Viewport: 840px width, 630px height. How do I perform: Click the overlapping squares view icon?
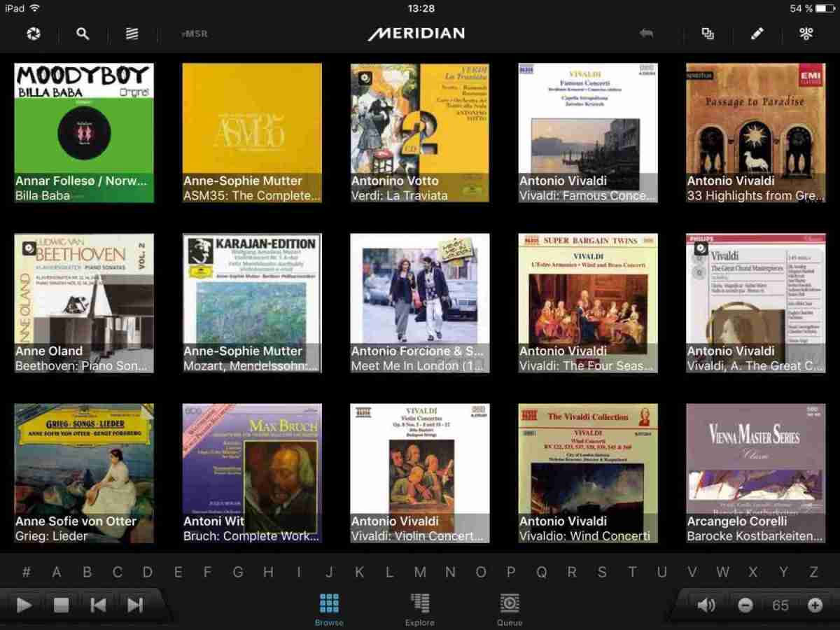[708, 34]
